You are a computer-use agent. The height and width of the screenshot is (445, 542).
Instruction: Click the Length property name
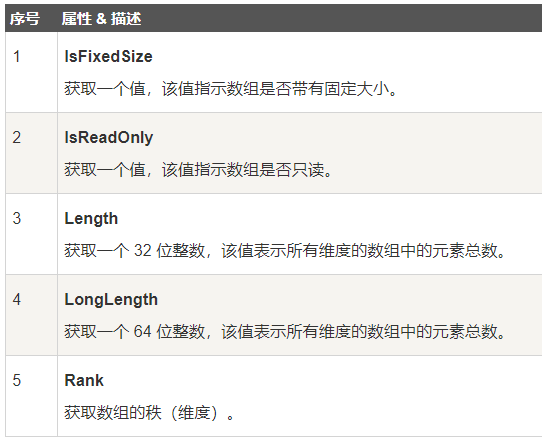click(x=91, y=219)
